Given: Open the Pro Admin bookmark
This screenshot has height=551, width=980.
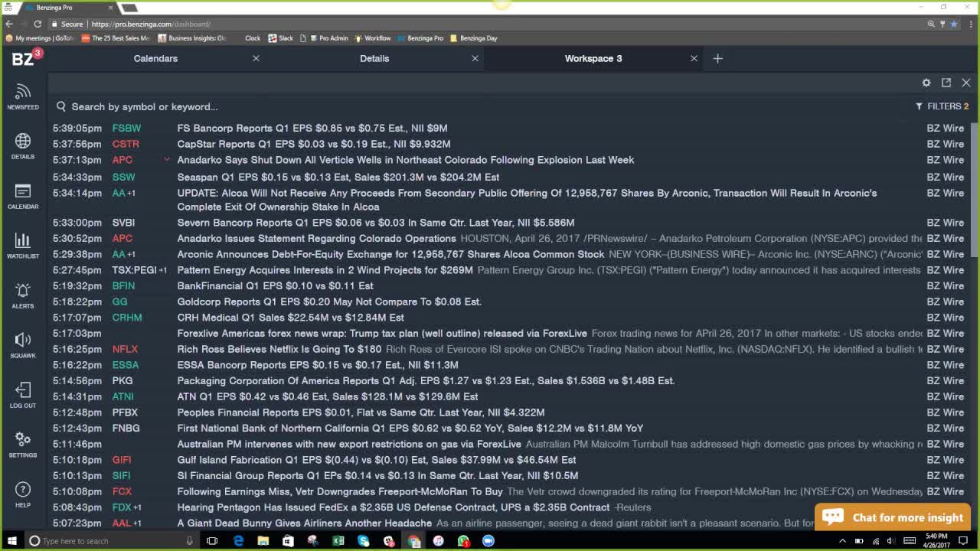Looking at the screenshot, I should (x=329, y=38).
